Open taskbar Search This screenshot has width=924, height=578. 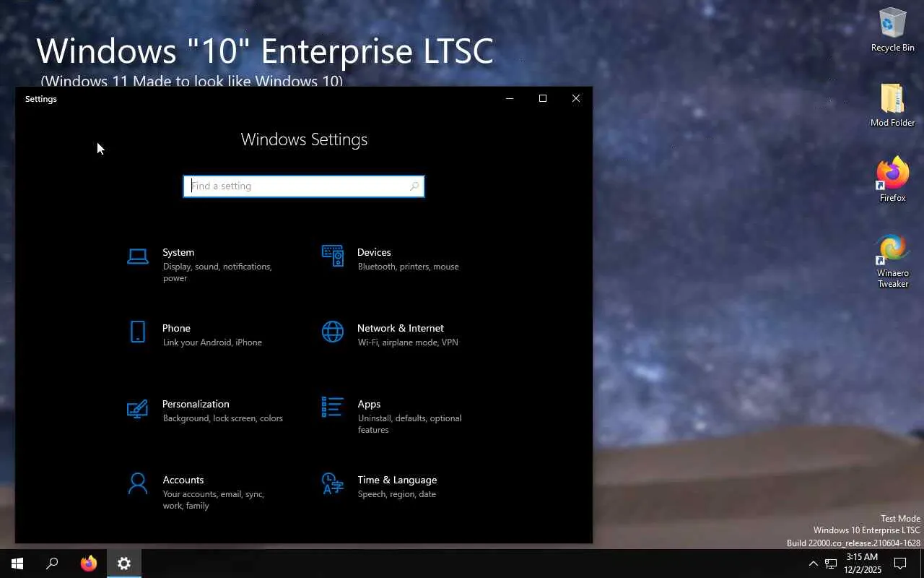52,564
